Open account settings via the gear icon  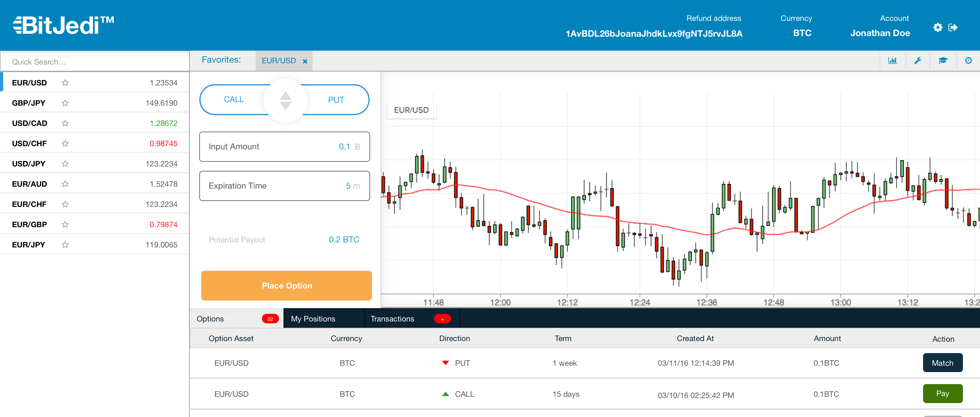coord(938,27)
